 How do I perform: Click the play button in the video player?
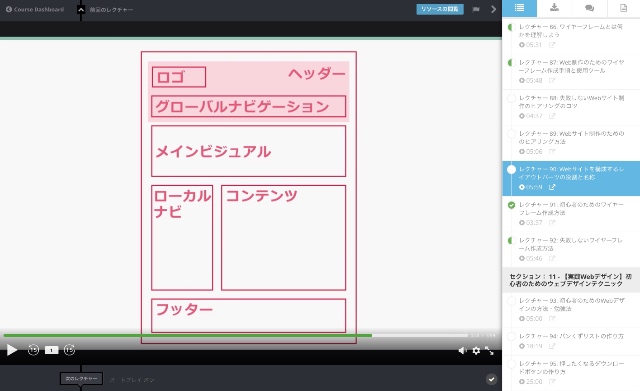12,350
